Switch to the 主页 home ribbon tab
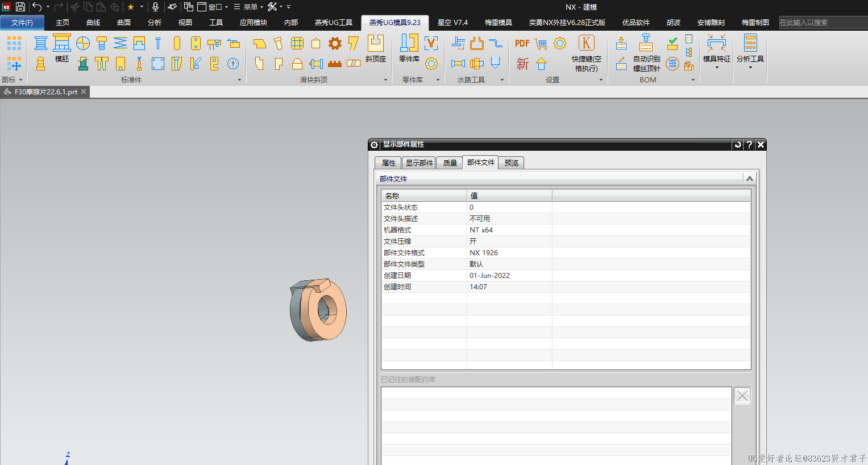The height and width of the screenshot is (465, 868). (63, 23)
